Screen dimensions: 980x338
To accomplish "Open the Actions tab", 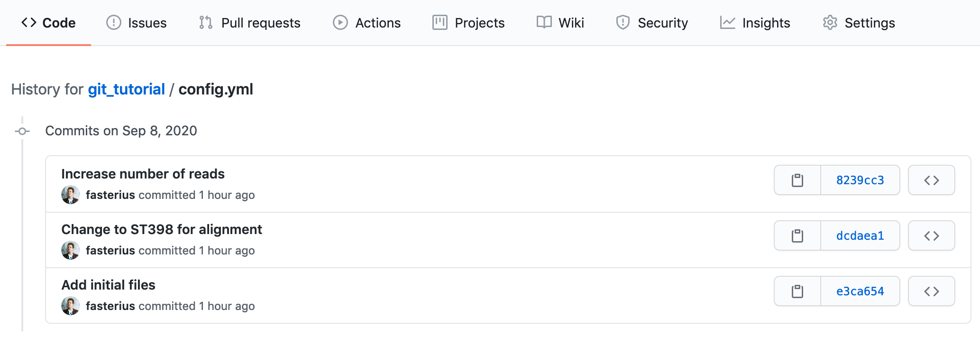I will [367, 23].
